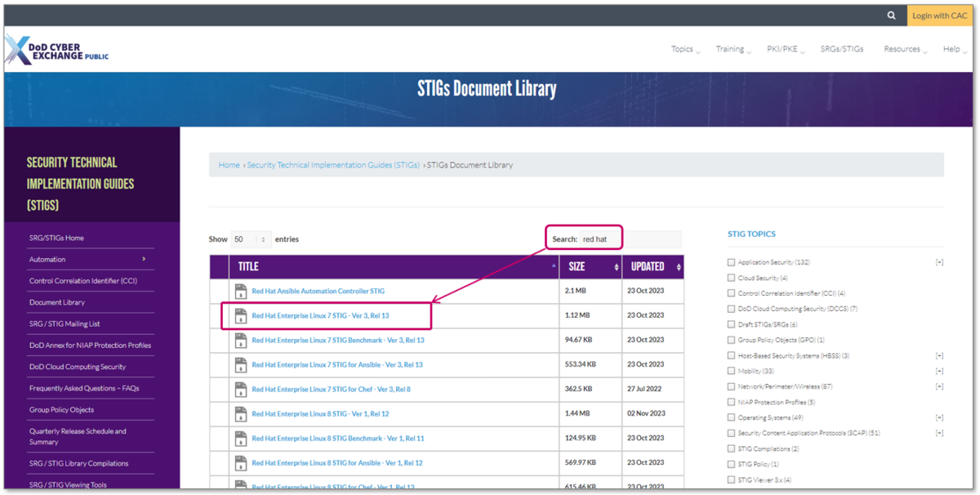Open Red Hat Enterprise Linux 7 STIG - Ver 3, Rel 13
Viewport: 980px width, 495px height.
click(x=320, y=315)
